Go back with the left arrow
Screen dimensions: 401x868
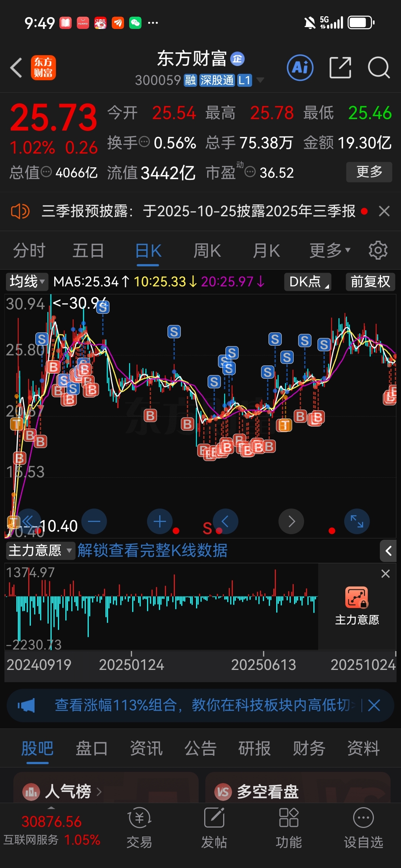[x=16, y=68]
